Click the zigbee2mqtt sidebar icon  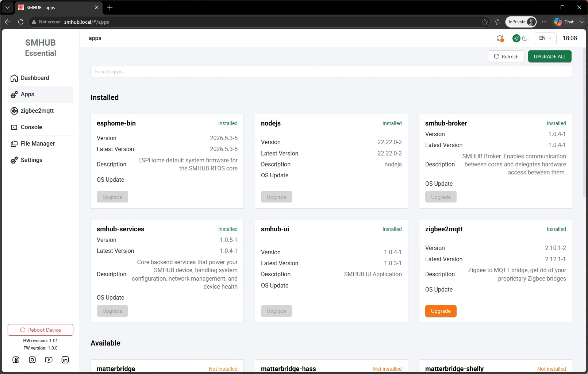point(14,111)
